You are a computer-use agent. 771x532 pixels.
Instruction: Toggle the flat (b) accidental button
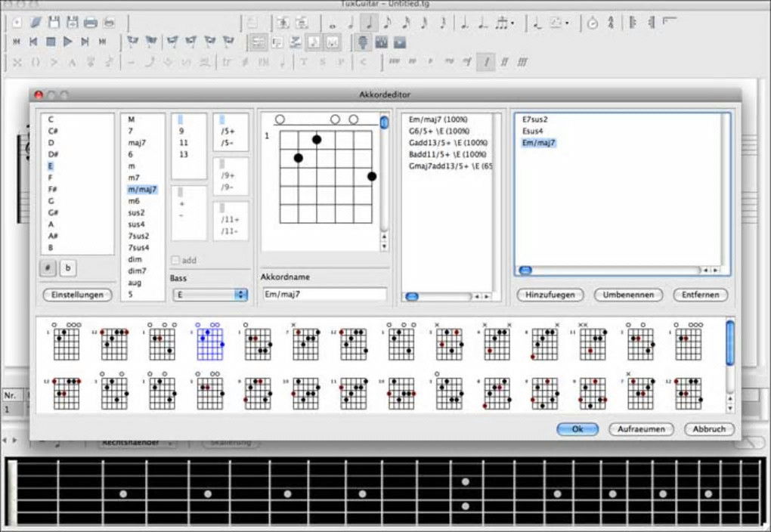pyautogui.click(x=67, y=268)
